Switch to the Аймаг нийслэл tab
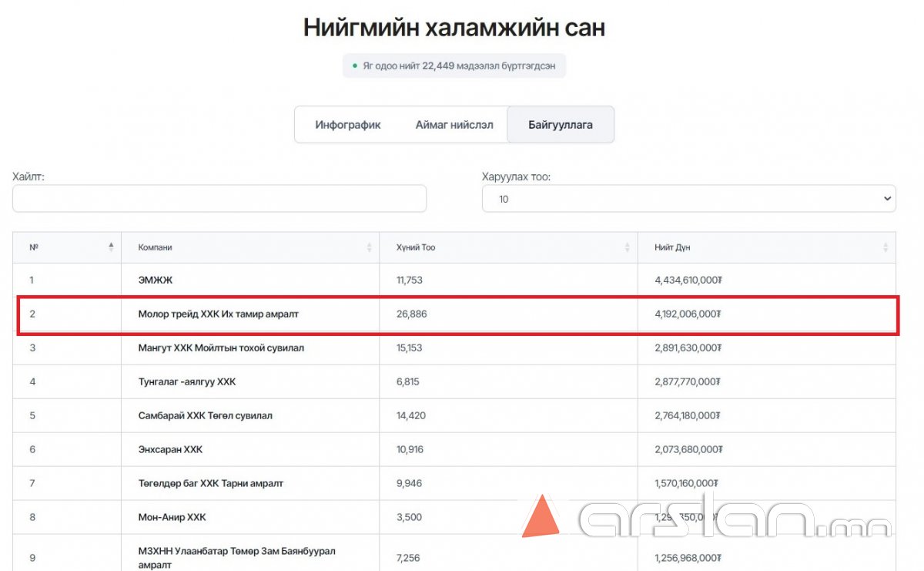This screenshot has height=571, width=924. [x=454, y=125]
